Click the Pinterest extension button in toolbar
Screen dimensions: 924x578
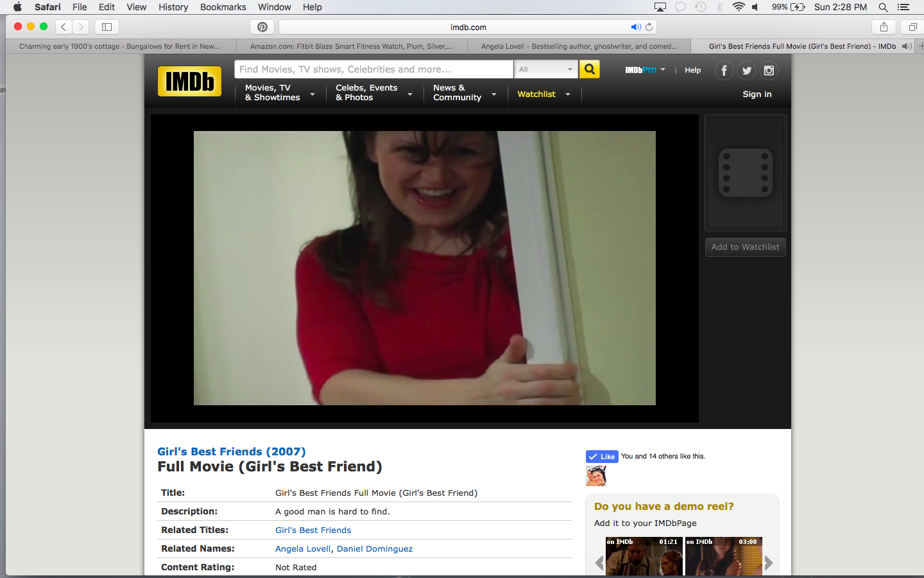pyautogui.click(x=262, y=27)
